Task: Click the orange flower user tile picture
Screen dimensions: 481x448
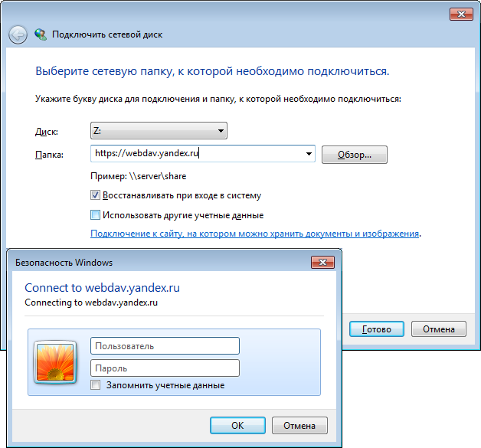Action: click(55, 362)
